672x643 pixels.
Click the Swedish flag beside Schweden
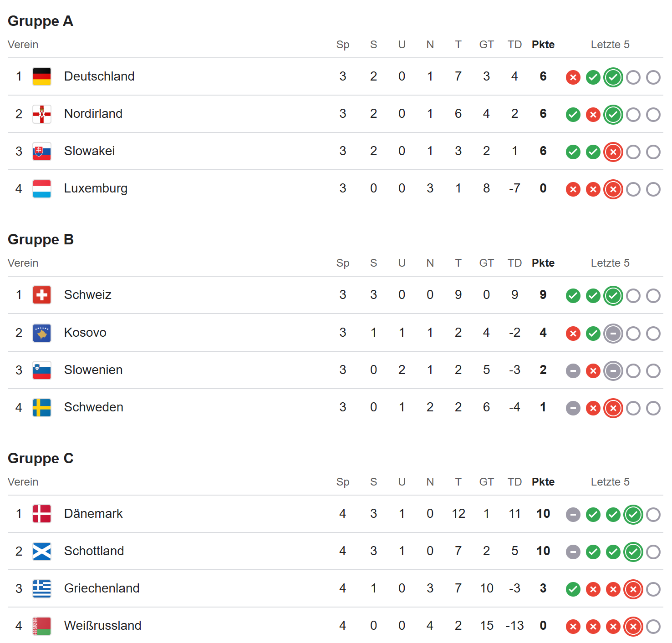pos(42,407)
